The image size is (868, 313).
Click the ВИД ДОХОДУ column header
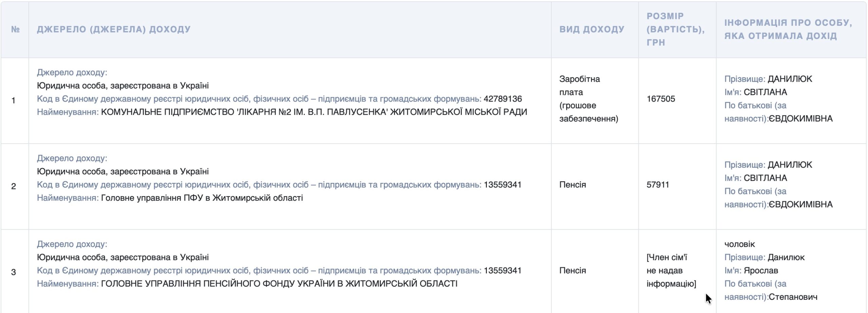tap(592, 29)
